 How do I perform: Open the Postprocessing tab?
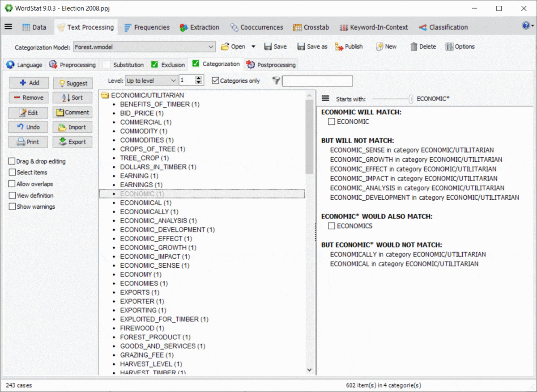coord(271,65)
